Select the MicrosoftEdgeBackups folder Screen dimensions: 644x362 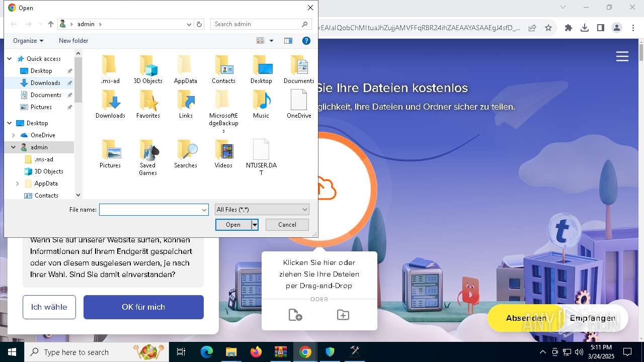click(x=223, y=112)
